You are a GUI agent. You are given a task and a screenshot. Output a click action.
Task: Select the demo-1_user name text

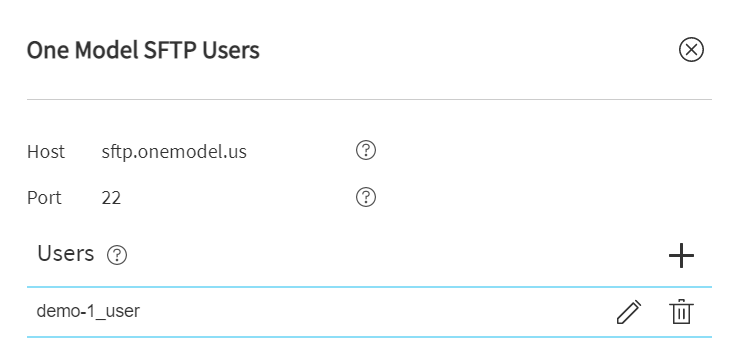[x=88, y=311]
